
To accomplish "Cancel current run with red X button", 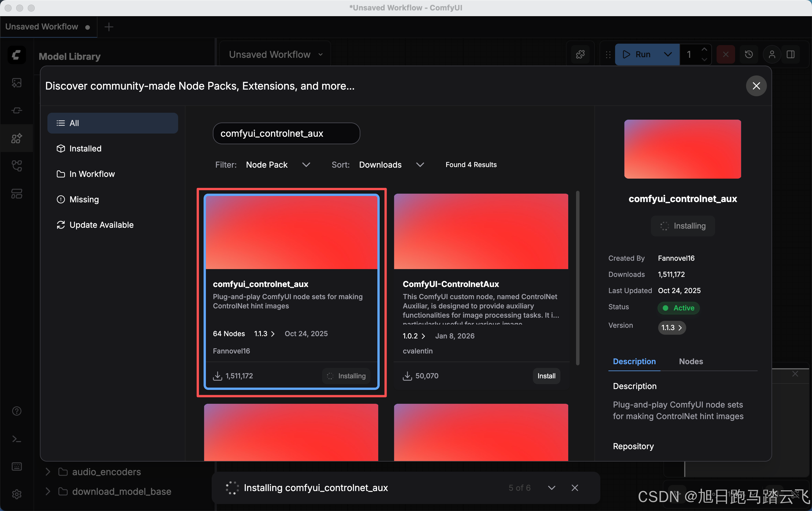I will pyautogui.click(x=726, y=54).
